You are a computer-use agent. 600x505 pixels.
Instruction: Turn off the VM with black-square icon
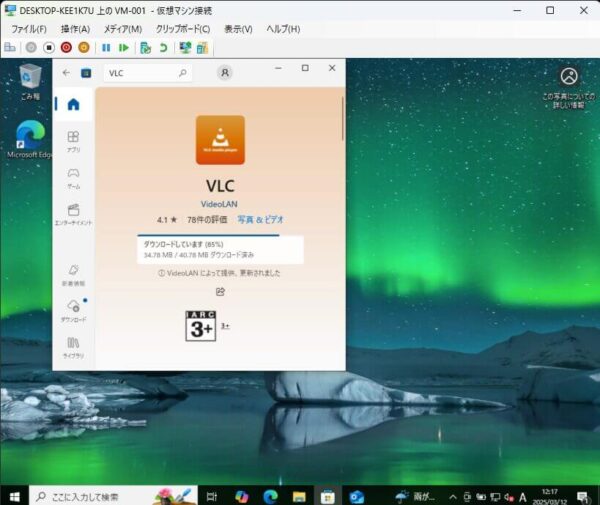[x=49, y=47]
